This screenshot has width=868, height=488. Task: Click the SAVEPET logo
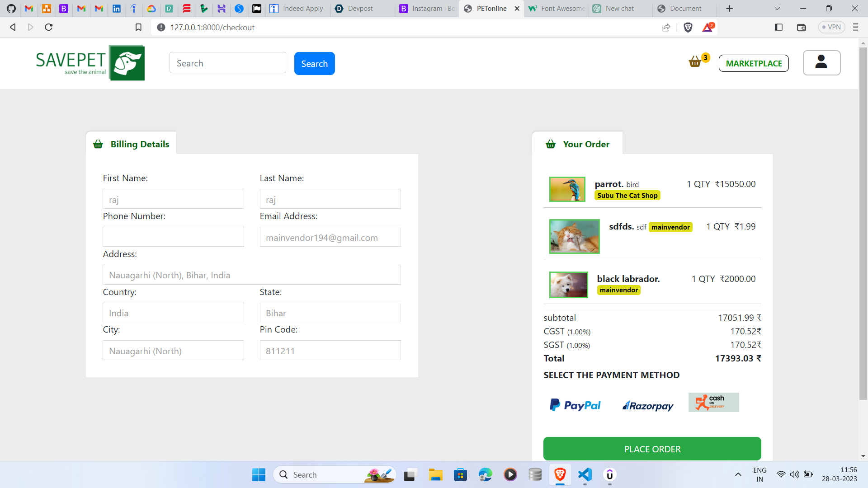click(x=90, y=63)
